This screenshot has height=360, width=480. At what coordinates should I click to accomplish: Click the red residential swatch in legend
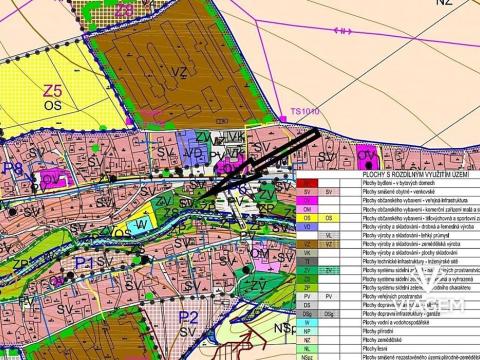(x=307, y=183)
